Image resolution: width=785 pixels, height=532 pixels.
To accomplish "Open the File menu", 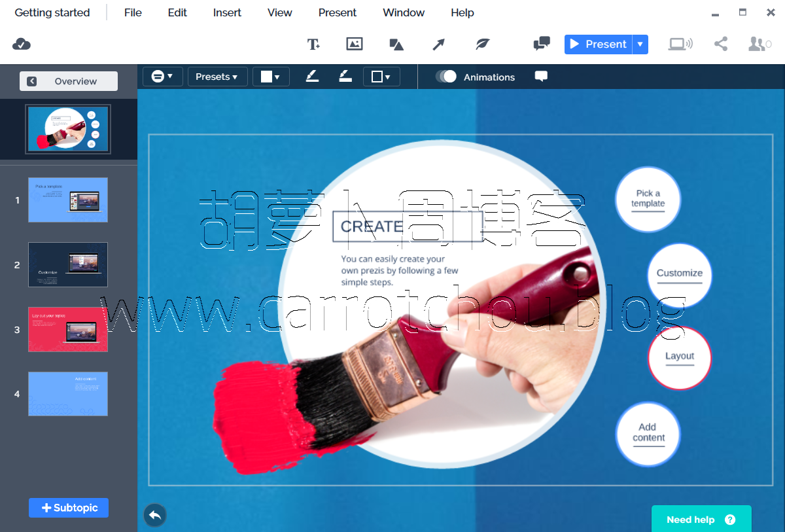I will [133, 12].
